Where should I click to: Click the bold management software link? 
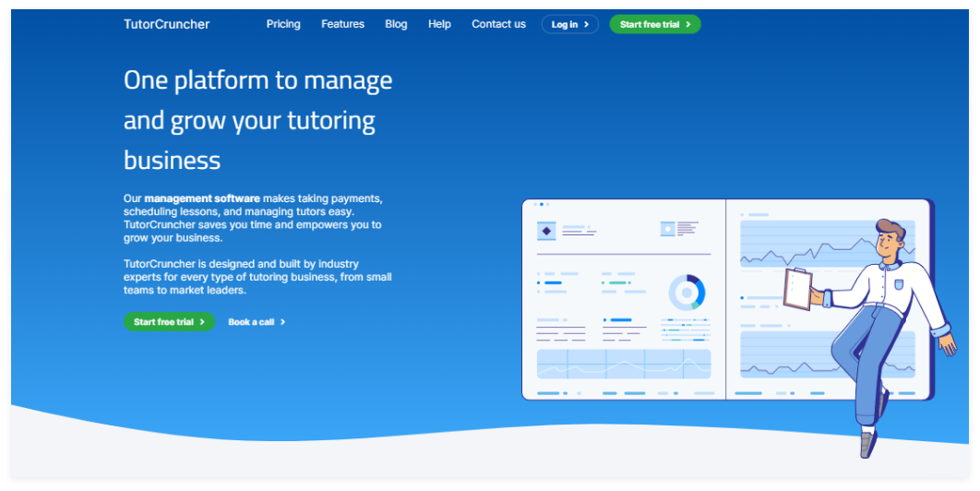click(202, 198)
